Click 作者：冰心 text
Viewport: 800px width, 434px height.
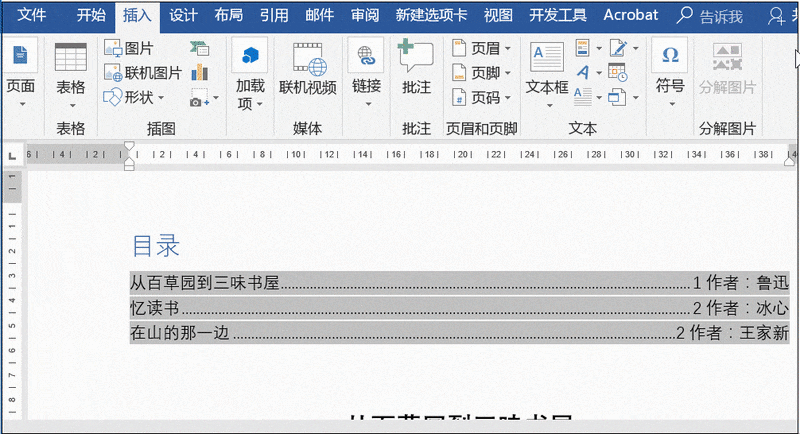(x=747, y=308)
